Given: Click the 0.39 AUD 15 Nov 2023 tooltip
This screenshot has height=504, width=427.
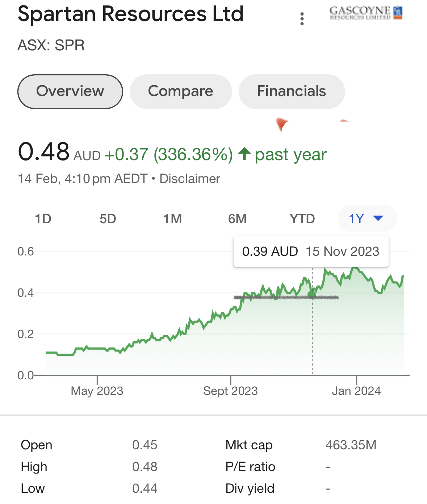Looking at the screenshot, I should pyautogui.click(x=311, y=251).
